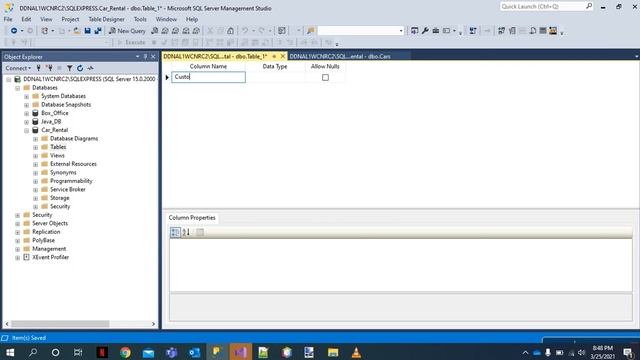This screenshot has width=640, height=360.
Task: Click the Manage Check Constraints icon
Action: tap(543, 31)
